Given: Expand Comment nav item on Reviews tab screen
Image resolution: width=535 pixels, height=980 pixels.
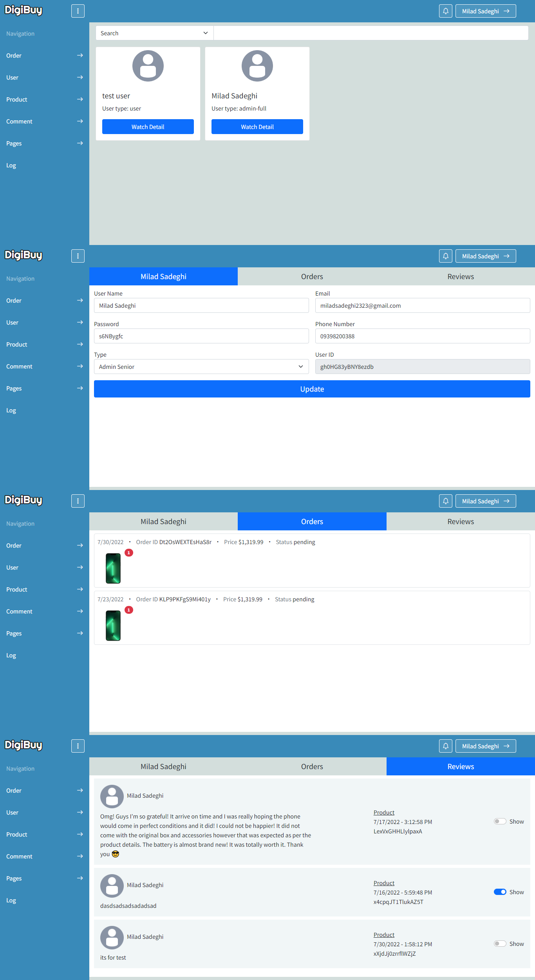Looking at the screenshot, I should point(45,857).
